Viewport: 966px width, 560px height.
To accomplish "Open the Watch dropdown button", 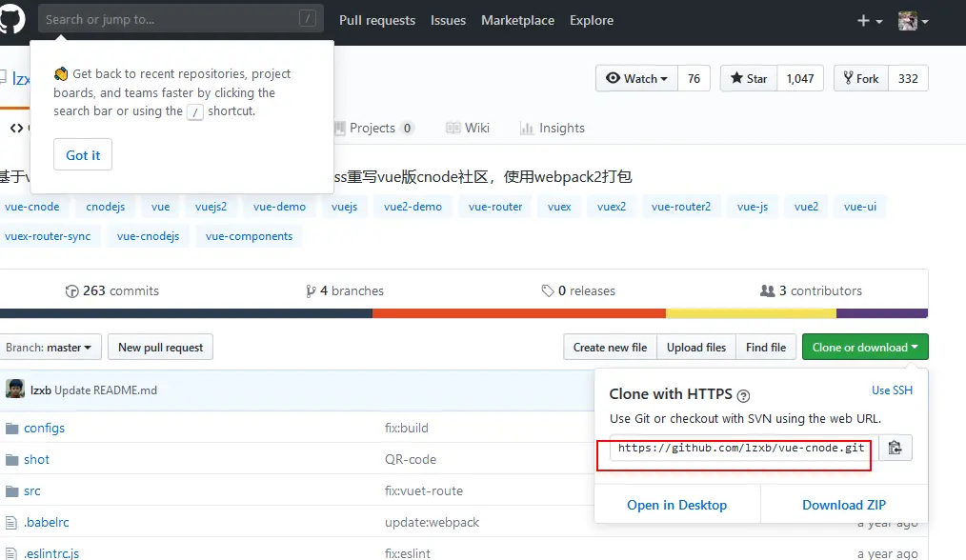I will [x=637, y=78].
